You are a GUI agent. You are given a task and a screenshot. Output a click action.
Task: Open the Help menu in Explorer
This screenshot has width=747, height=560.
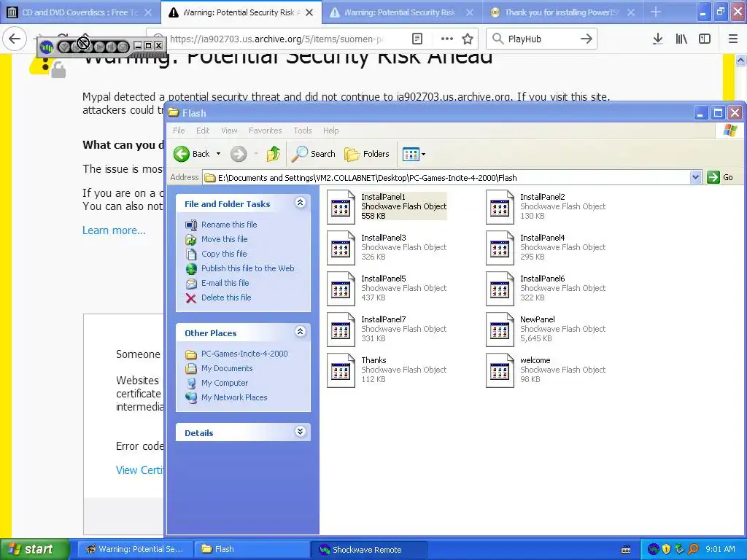tap(330, 131)
